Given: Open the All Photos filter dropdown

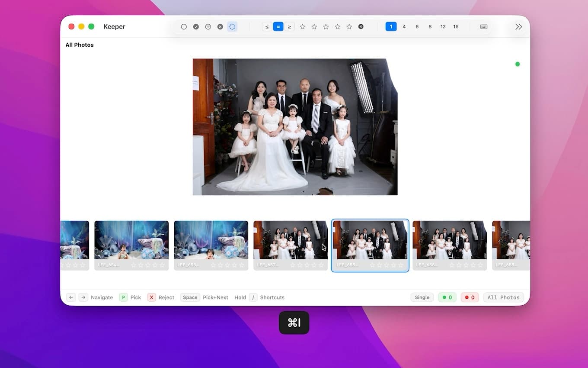Looking at the screenshot, I should pos(503,297).
